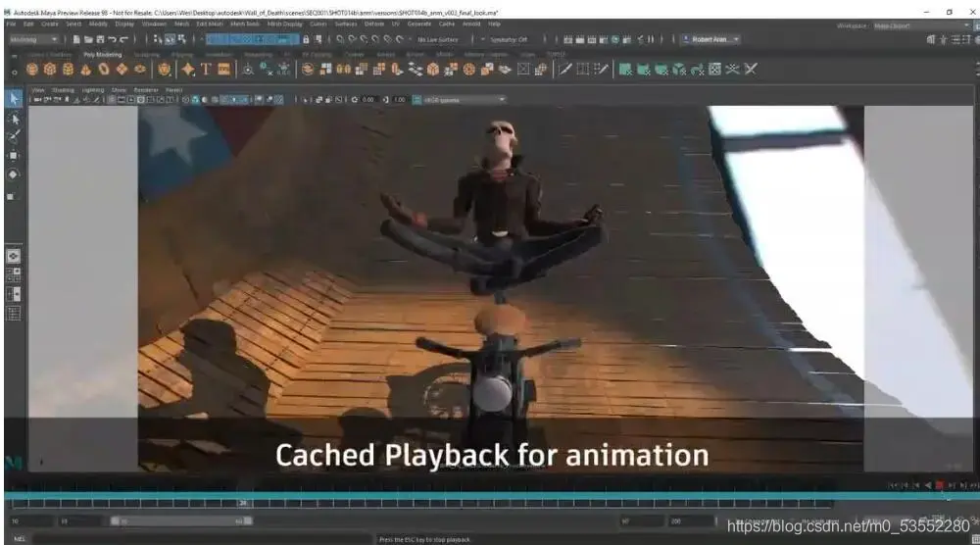980x545 pixels.
Task: Click the polygon plane shelf icon
Action: pyautogui.click(x=122, y=70)
